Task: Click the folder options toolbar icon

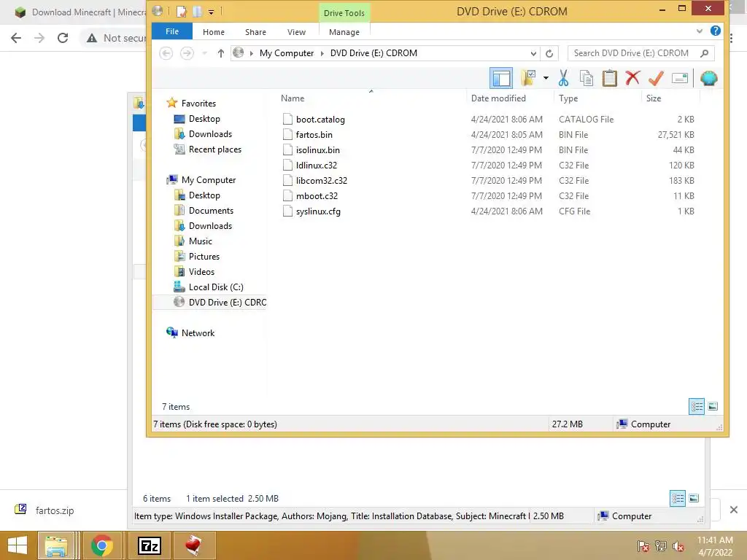Action: 528,78
